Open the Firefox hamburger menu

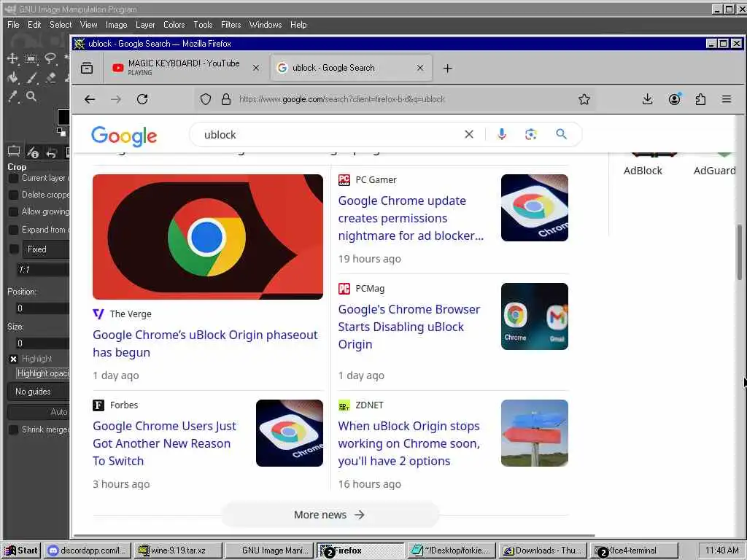coord(727,99)
